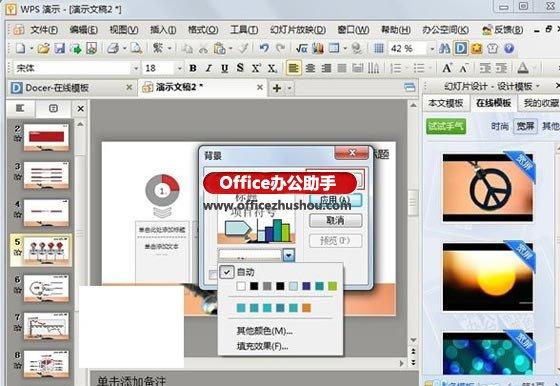
Task: Pick the white color swatch
Action: pyautogui.click(x=241, y=286)
